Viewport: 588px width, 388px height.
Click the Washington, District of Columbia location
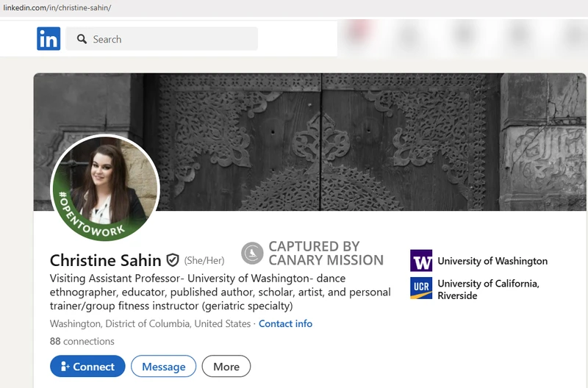[x=150, y=323]
